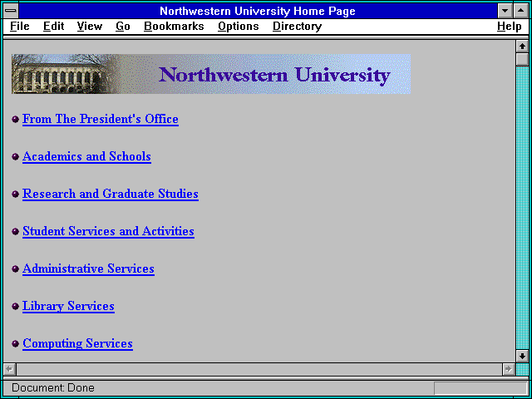Click the bullet beside Research and Graduate Studies

coord(15,194)
